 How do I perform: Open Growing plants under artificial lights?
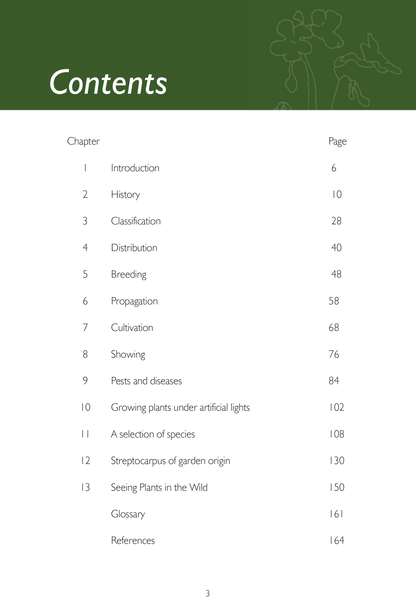[180, 408]
